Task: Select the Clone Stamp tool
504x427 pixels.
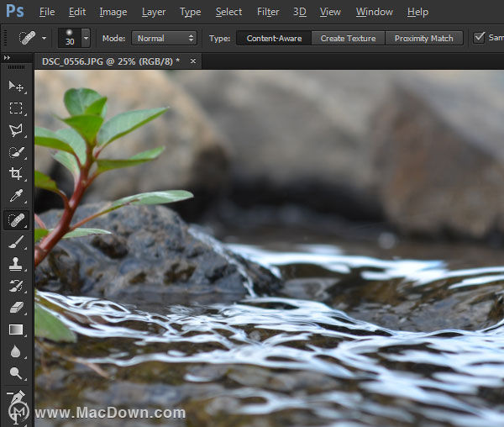Action: [x=16, y=264]
